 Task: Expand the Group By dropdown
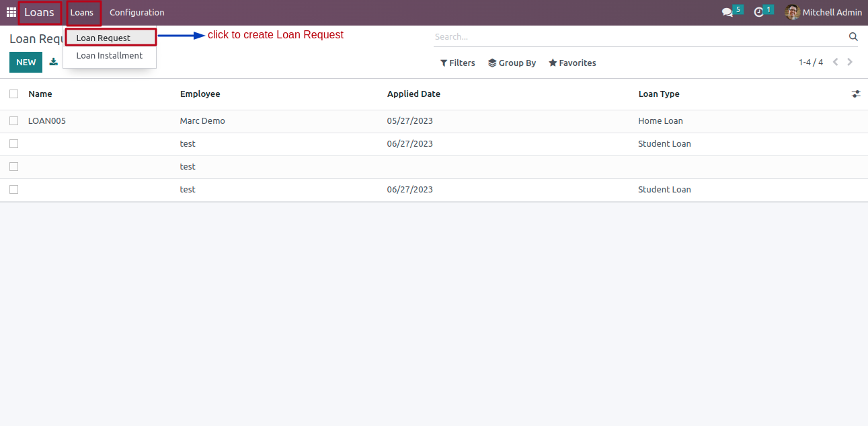coord(512,63)
